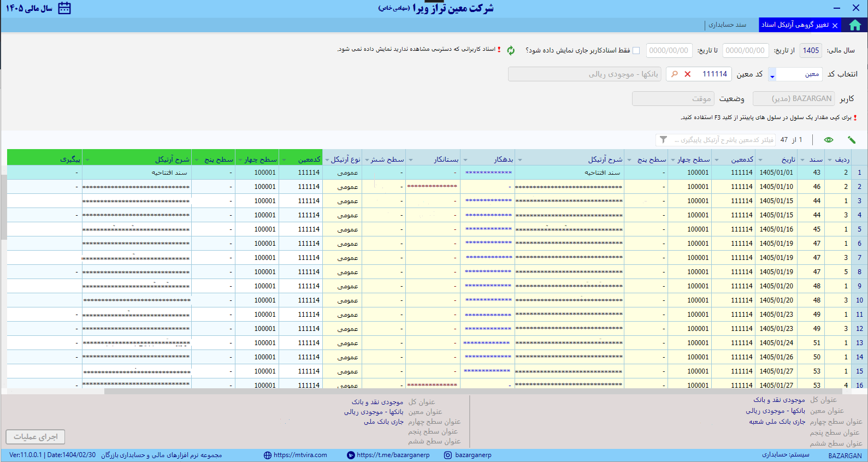The width and height of the screenshot is (868, 462).
Task: Open the انتخاب کد combo box
Action: [x=796, y=74]
